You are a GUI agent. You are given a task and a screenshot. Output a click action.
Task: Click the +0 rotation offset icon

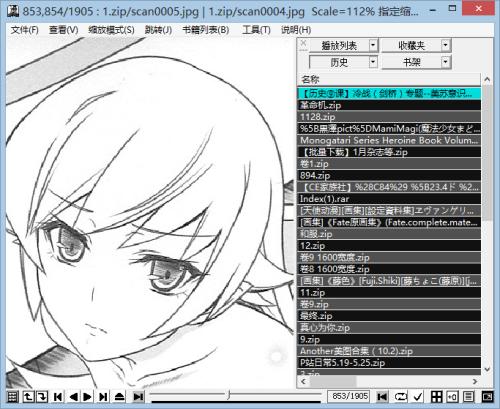pyautogui.click(x=452, y=397)
